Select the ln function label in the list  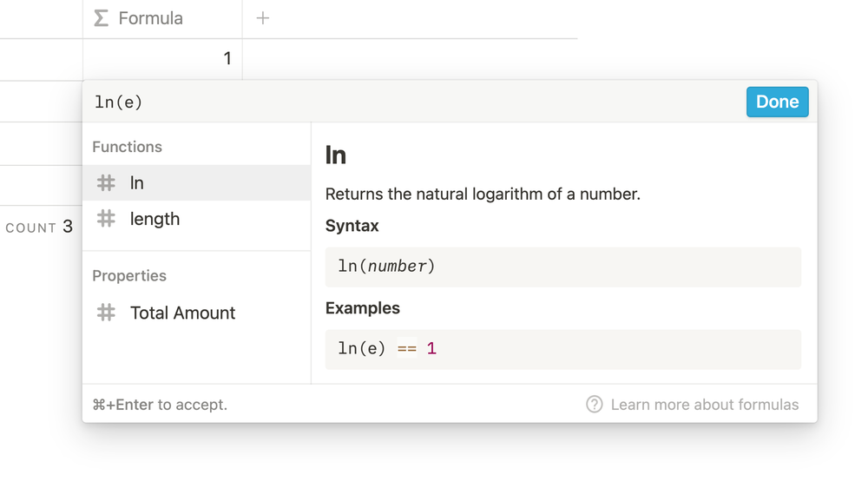click(137, 182)
